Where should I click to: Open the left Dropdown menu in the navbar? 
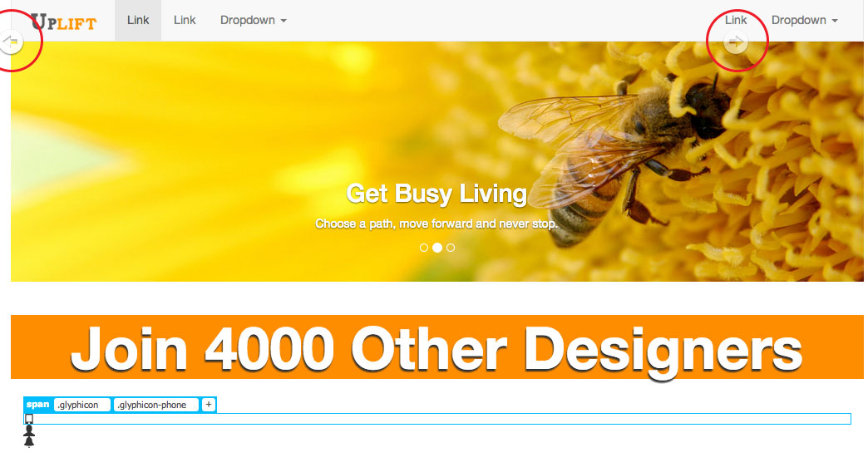point(253,21)
